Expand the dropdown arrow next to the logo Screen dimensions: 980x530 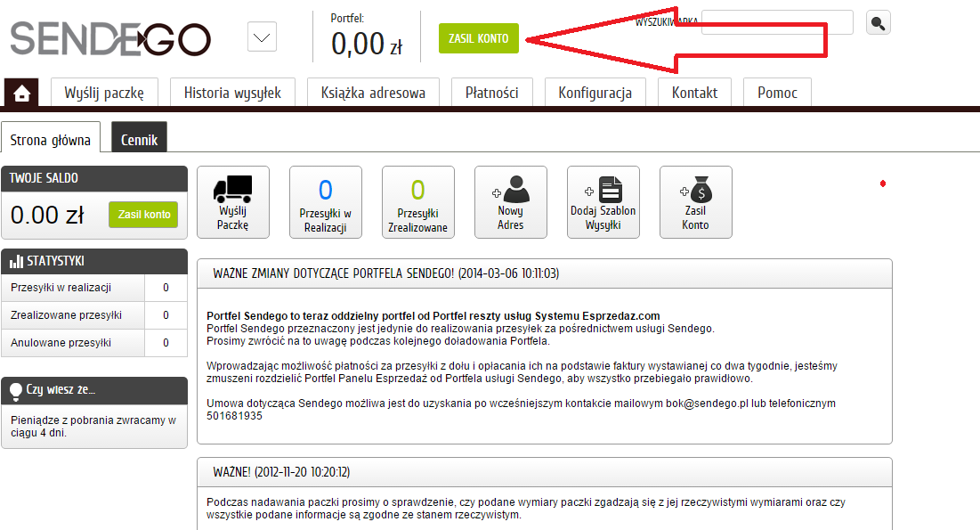[262, 37]
